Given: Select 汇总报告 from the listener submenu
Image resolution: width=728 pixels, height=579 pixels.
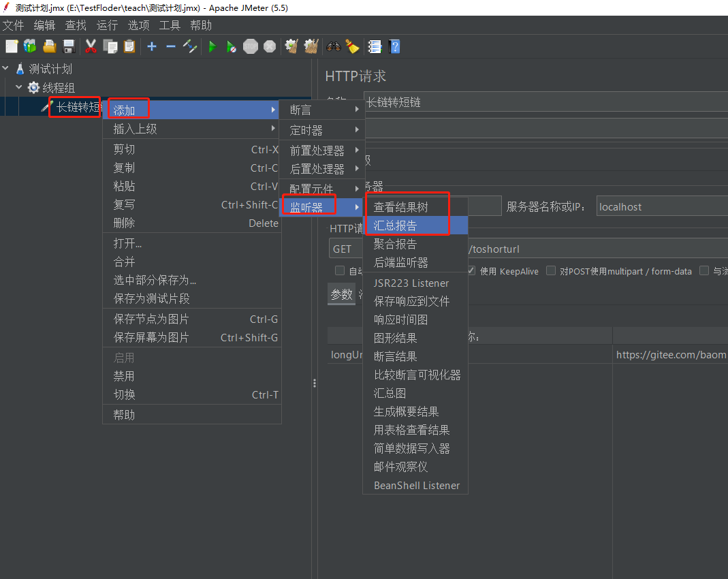Looking at the screenshot, I should (x=395, y=225).
